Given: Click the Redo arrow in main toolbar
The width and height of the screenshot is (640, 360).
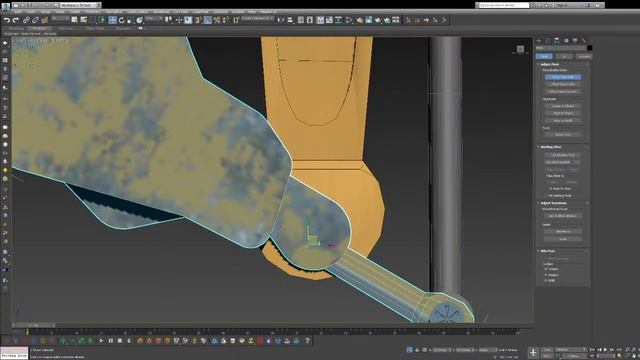Looking at the screenshot, I should tap(16, 20).
